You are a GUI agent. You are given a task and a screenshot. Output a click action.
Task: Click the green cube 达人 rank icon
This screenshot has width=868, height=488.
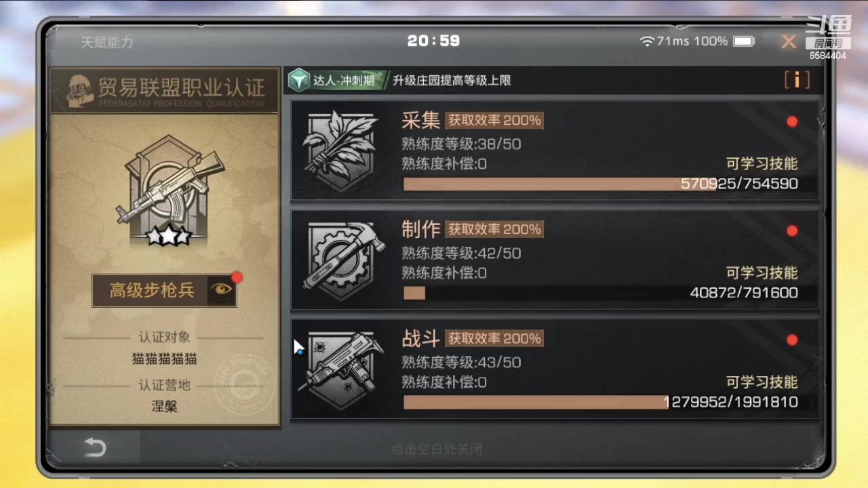298,81
